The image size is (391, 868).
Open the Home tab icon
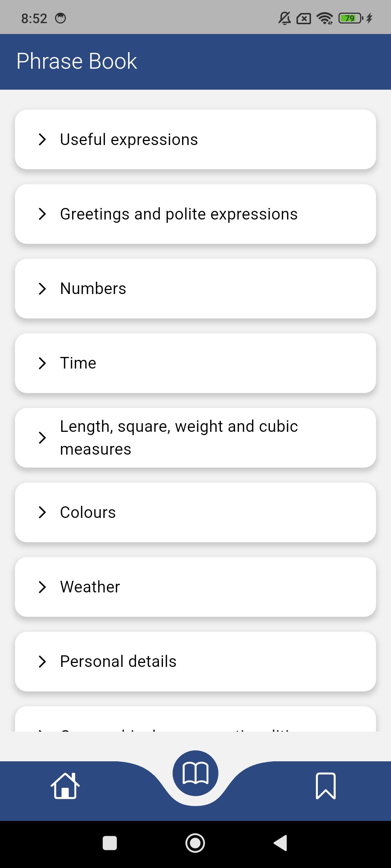point(65,786)
